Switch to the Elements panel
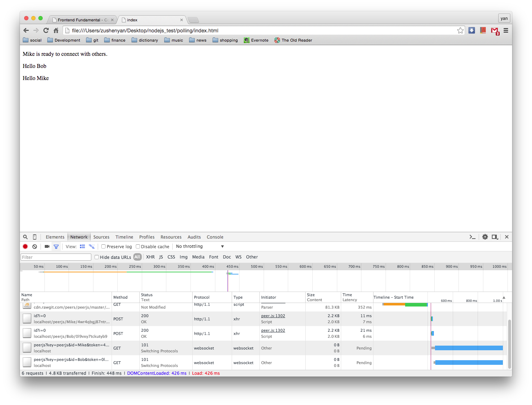 (55, 237)
